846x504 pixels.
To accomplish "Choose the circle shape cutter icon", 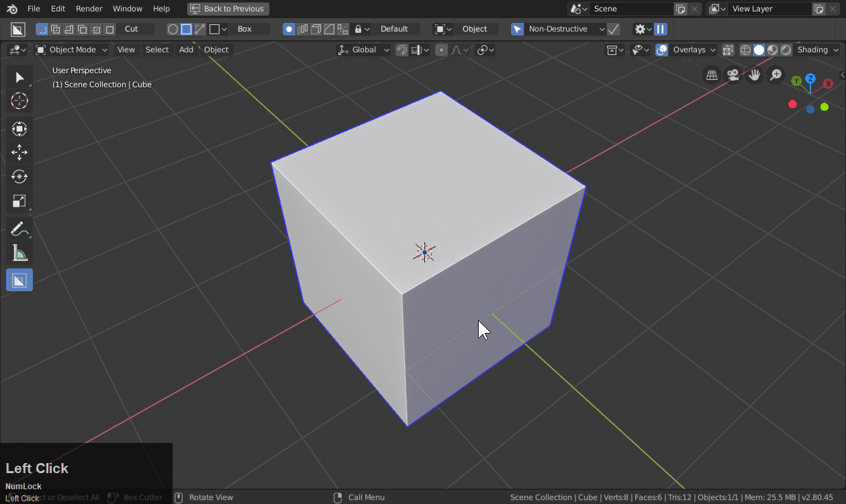I will tap(173, 29).
